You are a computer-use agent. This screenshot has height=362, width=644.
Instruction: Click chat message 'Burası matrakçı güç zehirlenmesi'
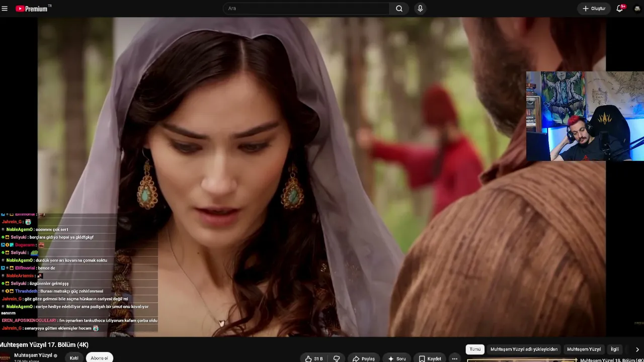[71, 291]
